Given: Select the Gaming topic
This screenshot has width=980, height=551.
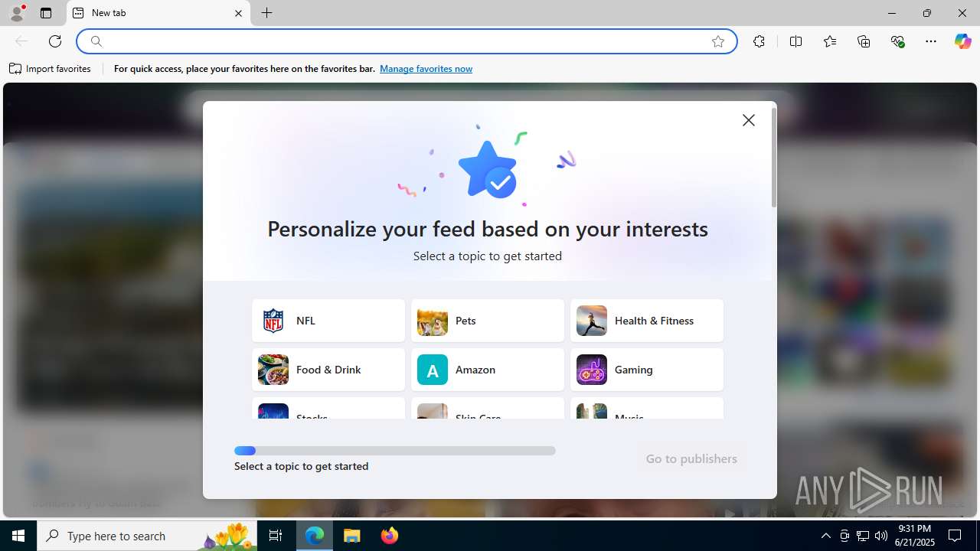Looking at the screenshot, I should coord(647,370).
